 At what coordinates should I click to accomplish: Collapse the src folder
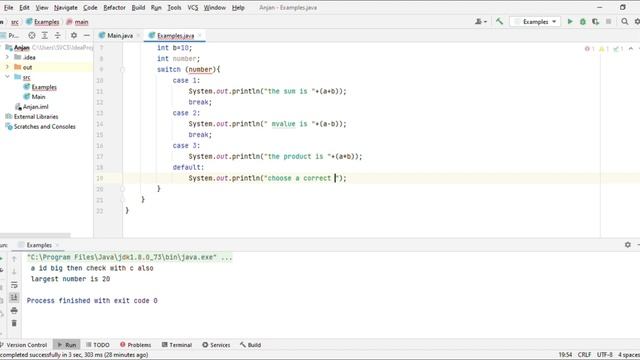point(7,77)
